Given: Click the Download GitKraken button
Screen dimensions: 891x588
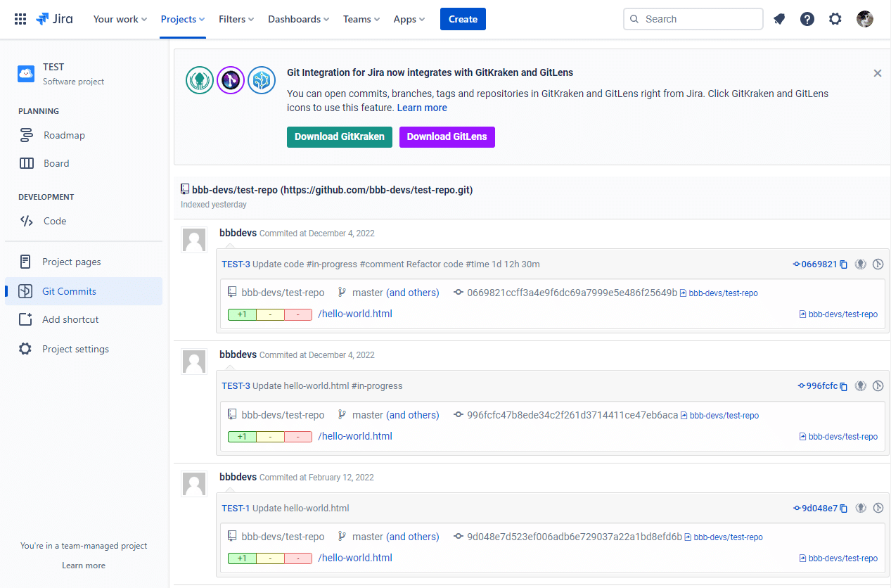Looking at the screenshot, I should pos(339,136).
